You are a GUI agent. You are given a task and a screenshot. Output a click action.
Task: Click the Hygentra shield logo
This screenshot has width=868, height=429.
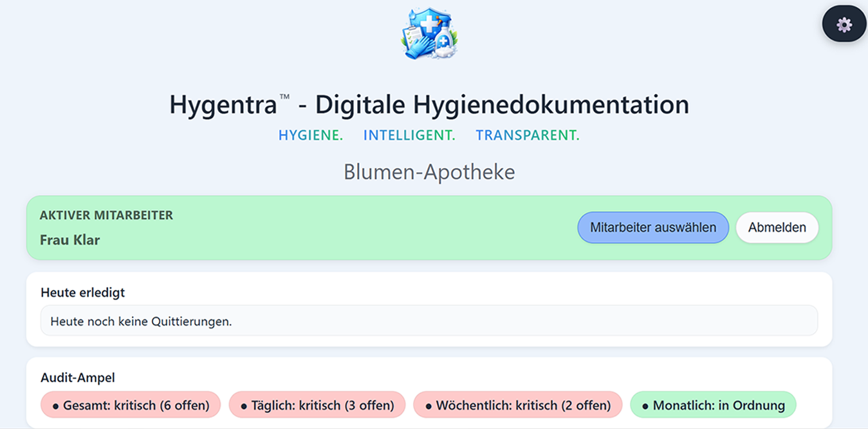click(x=429, y=33)
